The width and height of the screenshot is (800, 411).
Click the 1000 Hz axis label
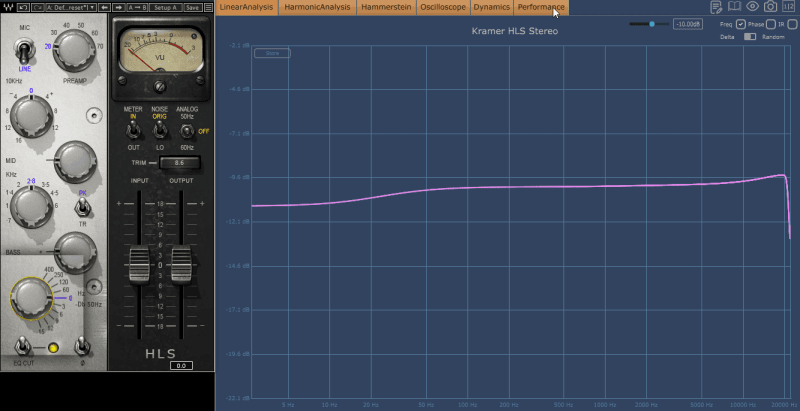pyautogui.click(x=605, y=405)
